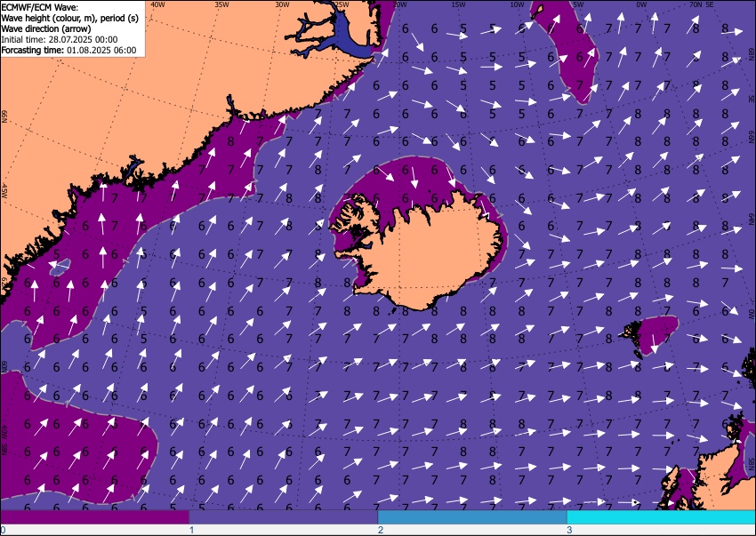Screen dimensions: 756x536
Task: Click the violet 1–2 m colour bar segment
Action: click(284, 517)
